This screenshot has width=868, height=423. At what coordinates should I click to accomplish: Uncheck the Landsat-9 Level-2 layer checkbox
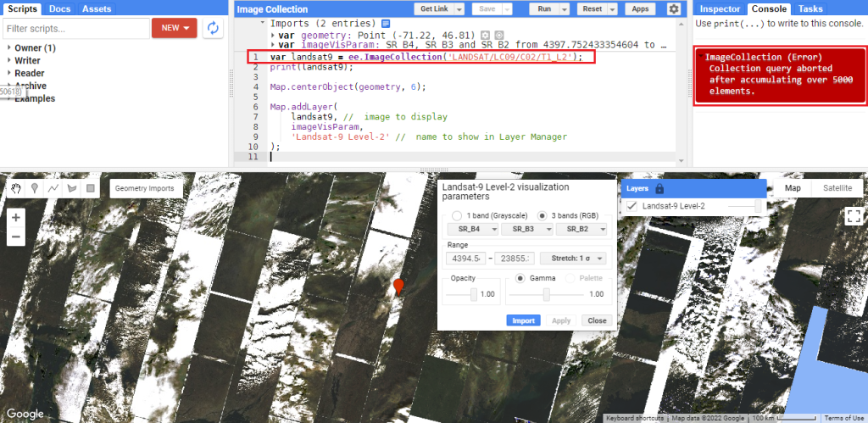[632, 206]
